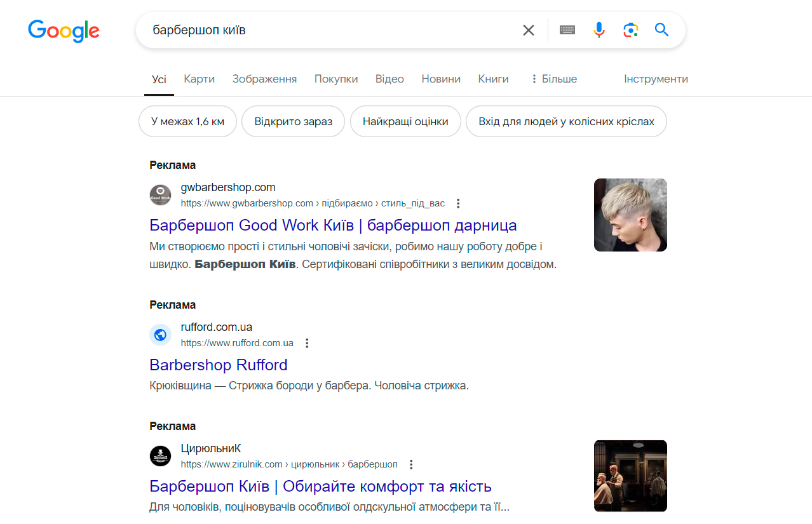
Task: Click the rufford.com.ua globe favicon
Action: point(160,335)
